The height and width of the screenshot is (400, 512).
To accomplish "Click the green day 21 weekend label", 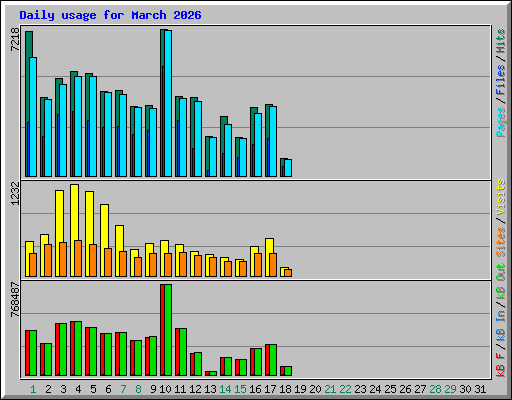I will [330, 389].
